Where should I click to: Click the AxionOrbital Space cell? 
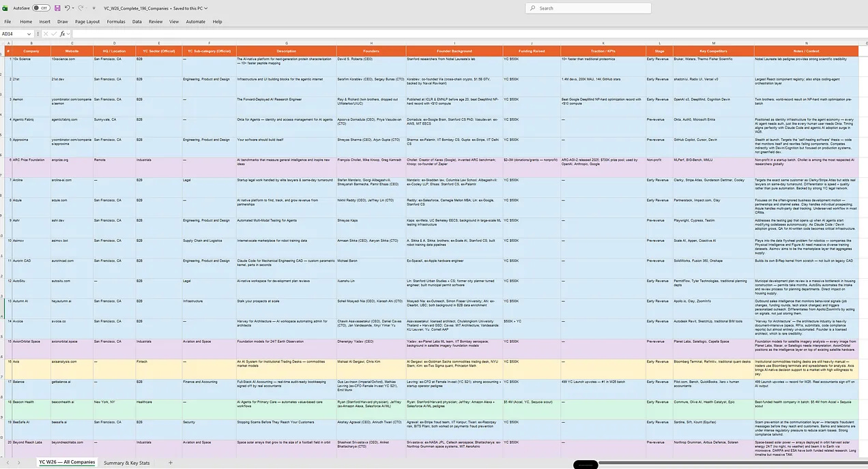[x=31, y=348]
